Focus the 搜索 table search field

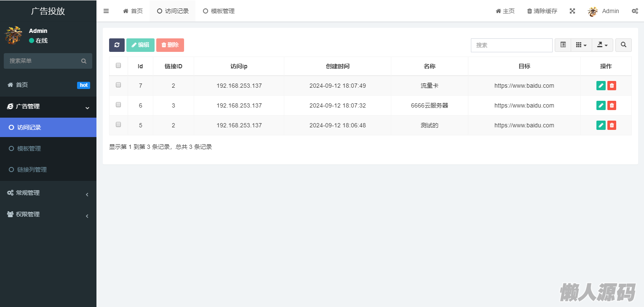(511, 45)
